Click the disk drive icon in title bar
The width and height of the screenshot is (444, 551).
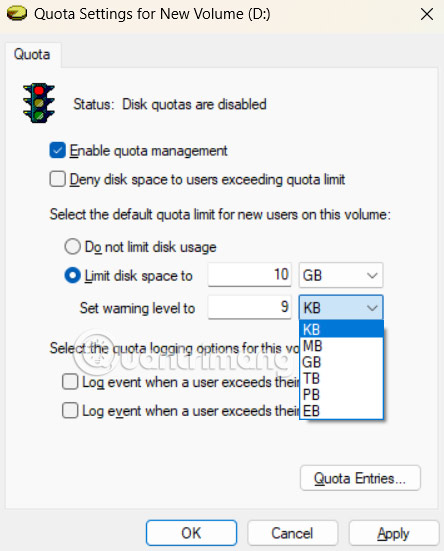[x=17, y=14]
